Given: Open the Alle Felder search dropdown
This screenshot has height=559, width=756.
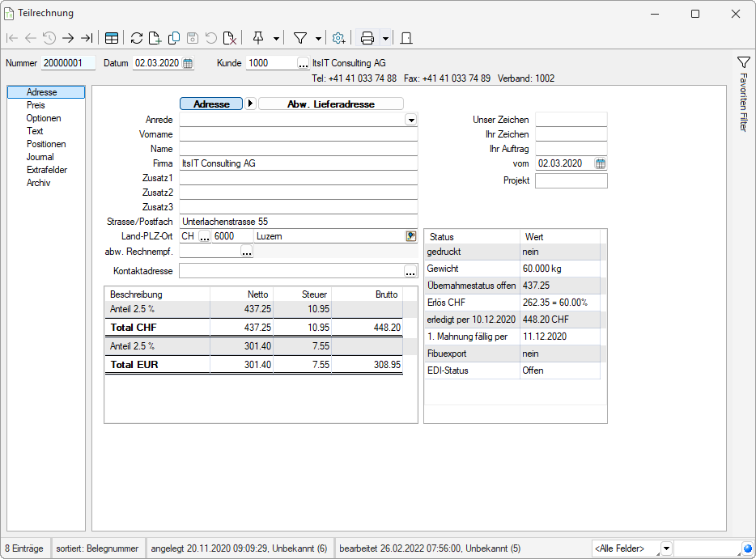Looking at the screenshot, I should [666, 548].
